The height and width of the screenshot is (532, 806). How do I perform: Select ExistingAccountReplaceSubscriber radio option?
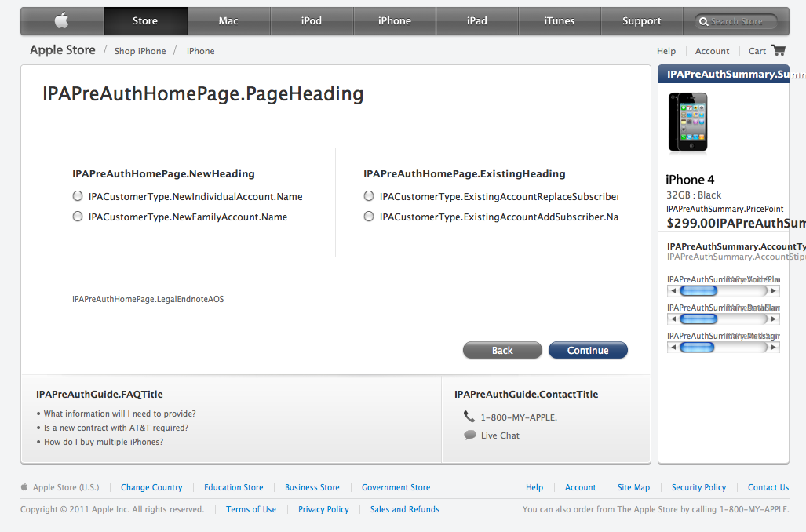point(369,196)
